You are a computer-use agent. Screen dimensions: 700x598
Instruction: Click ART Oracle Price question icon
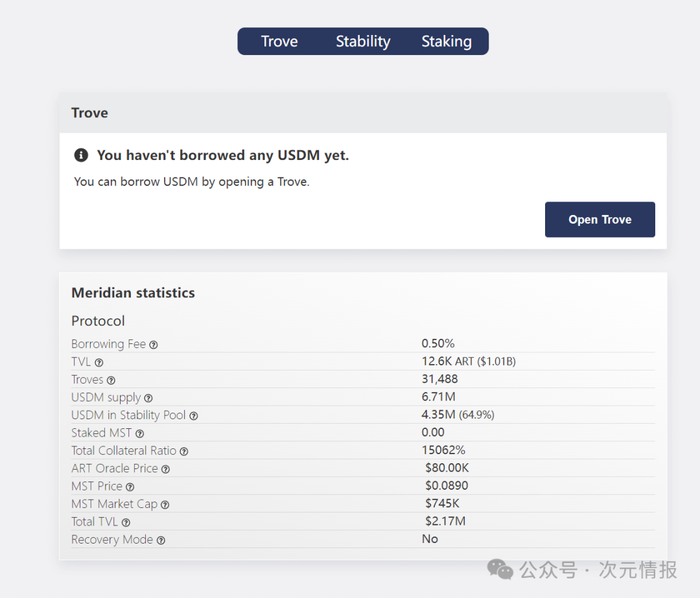pos(165,469)
